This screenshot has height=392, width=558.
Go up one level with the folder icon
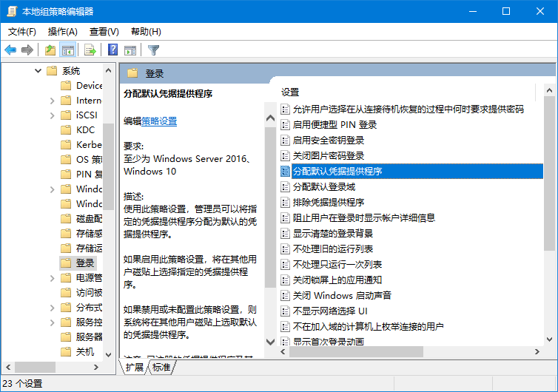[x=50, y=50]
